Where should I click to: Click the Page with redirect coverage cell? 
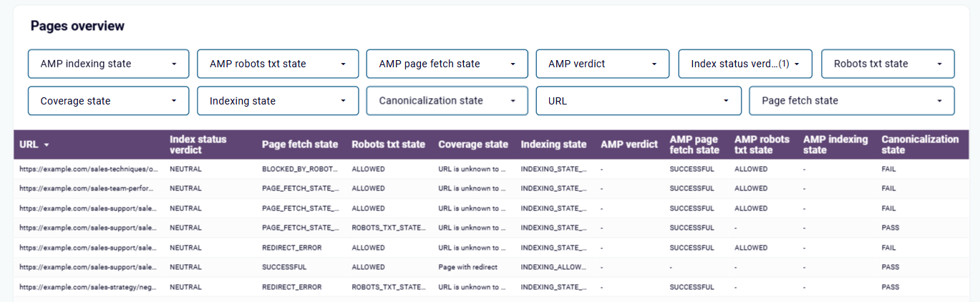click(x=468, y=267)
